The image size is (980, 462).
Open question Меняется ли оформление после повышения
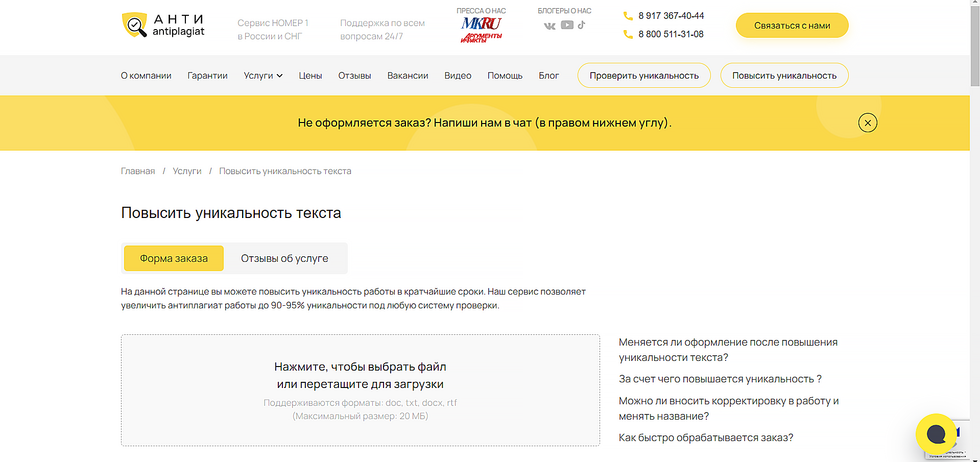(x=728, y=350)
